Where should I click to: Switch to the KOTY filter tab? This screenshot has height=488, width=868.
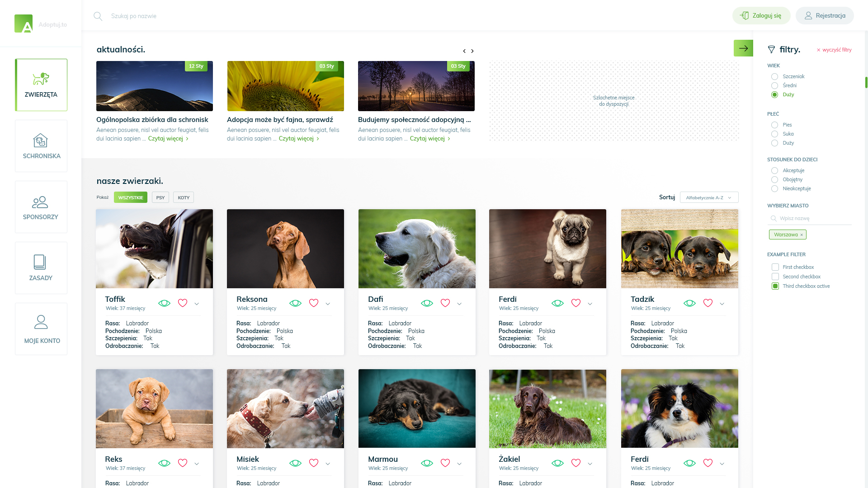[x=184, y=197]
